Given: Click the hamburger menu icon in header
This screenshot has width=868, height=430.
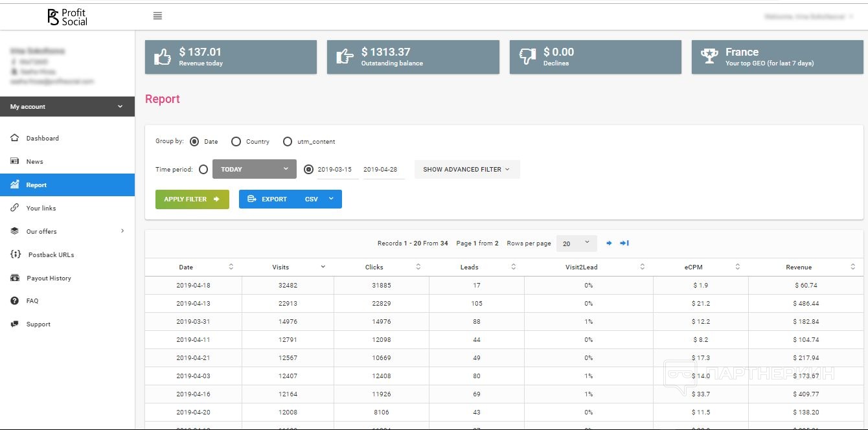Looking at the screenshot, I should (157, 16).
